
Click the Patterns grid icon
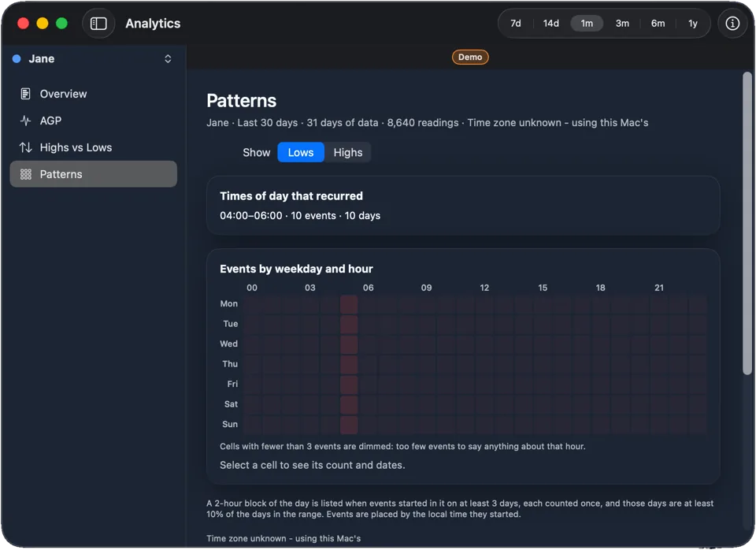pyautogui.click(x=25, y=174)
